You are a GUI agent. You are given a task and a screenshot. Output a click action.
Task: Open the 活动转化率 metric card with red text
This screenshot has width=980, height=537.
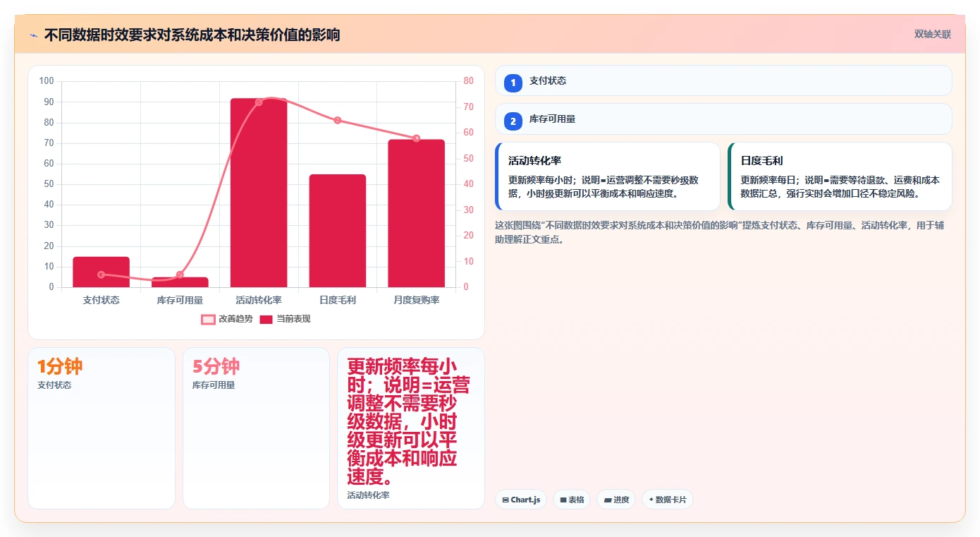click(411, 428)
